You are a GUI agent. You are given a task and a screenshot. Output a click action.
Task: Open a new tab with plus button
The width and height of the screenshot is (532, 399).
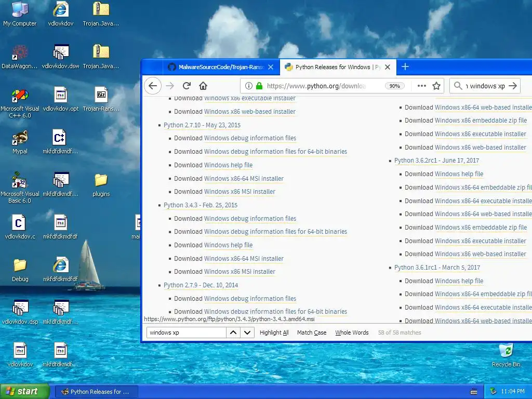coord(405,67)
